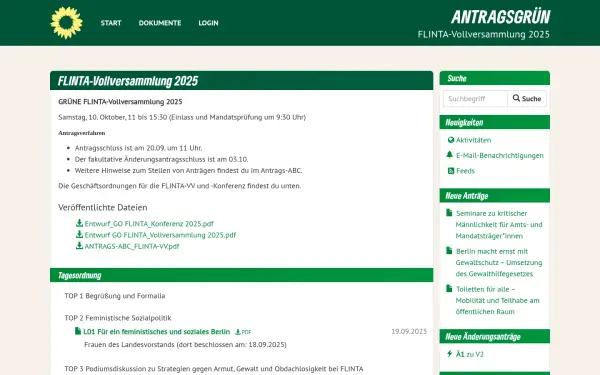Viewport: 600px width, 375px height.
Task: Open amendment Ä1 zu V2
Action: click(470, 354)
